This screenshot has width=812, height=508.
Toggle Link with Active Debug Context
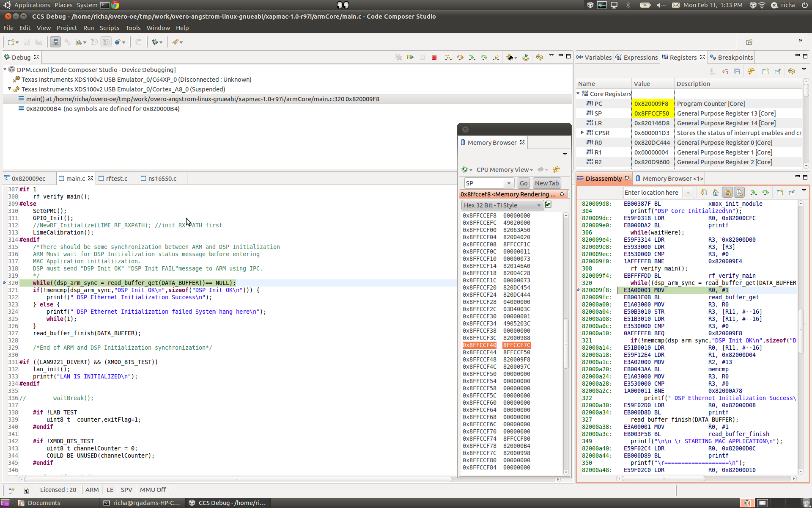[x=727, y=193]
